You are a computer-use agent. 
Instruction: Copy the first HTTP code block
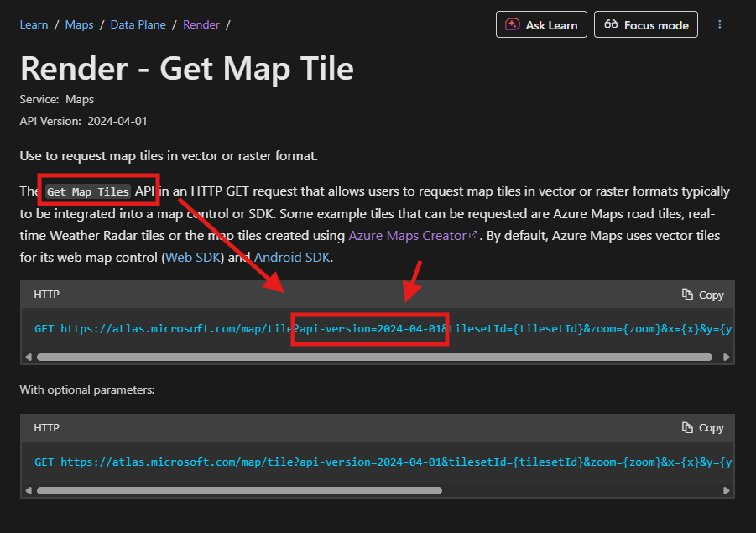tap(702, 295)
